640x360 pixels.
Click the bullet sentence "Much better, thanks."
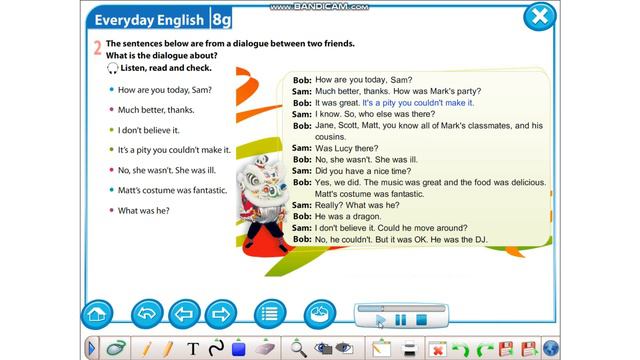pyautogui.click(x=156, y=110)
